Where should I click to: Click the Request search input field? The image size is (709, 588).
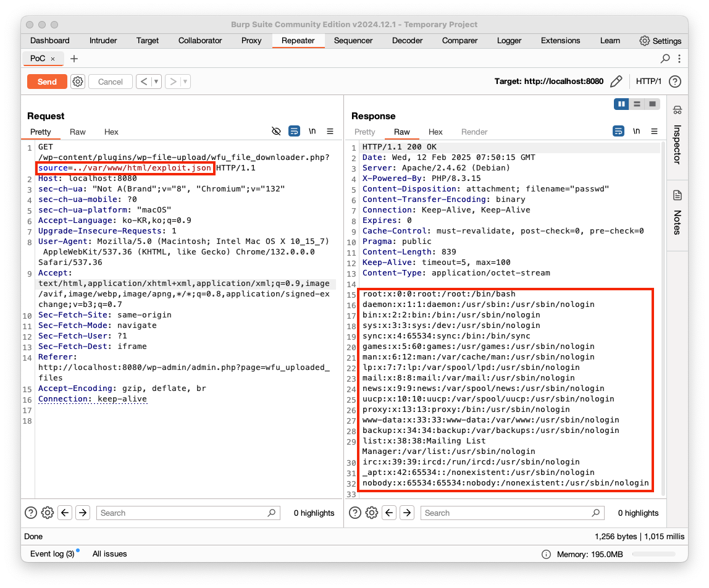click(188, 513)
